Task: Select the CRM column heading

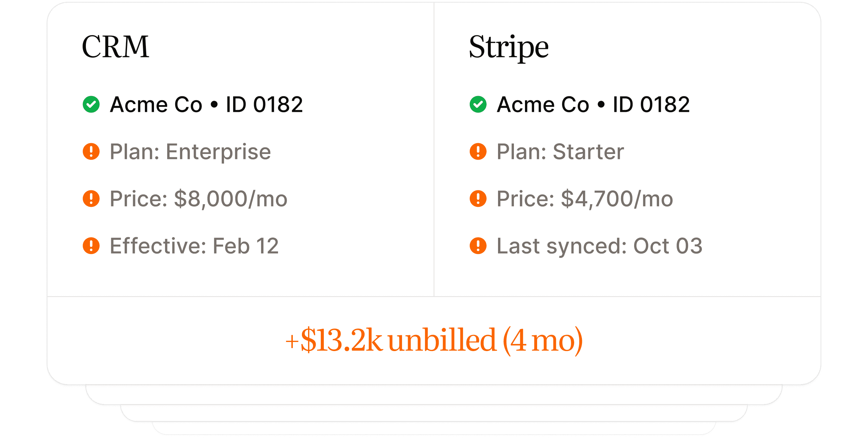Action: 115,46
